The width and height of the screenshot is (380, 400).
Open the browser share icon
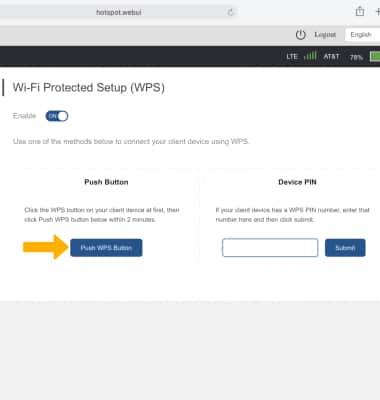click(360, 11)
